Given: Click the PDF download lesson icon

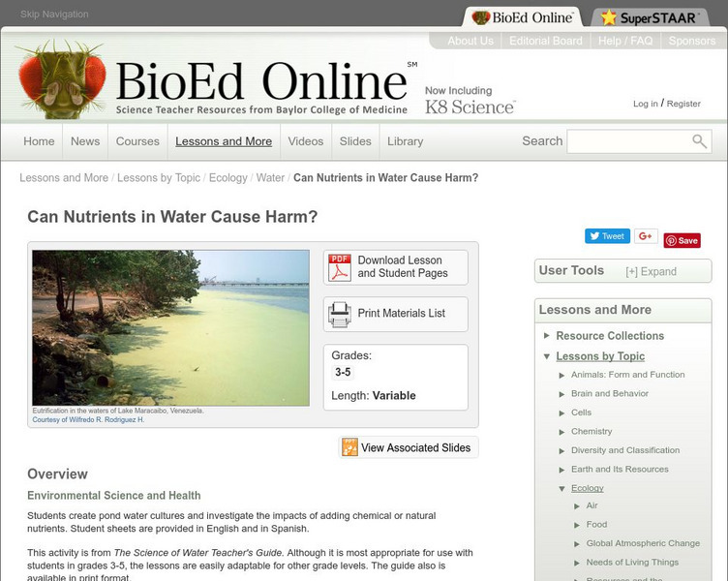Looking at the screenshot, I should [340, 267].
